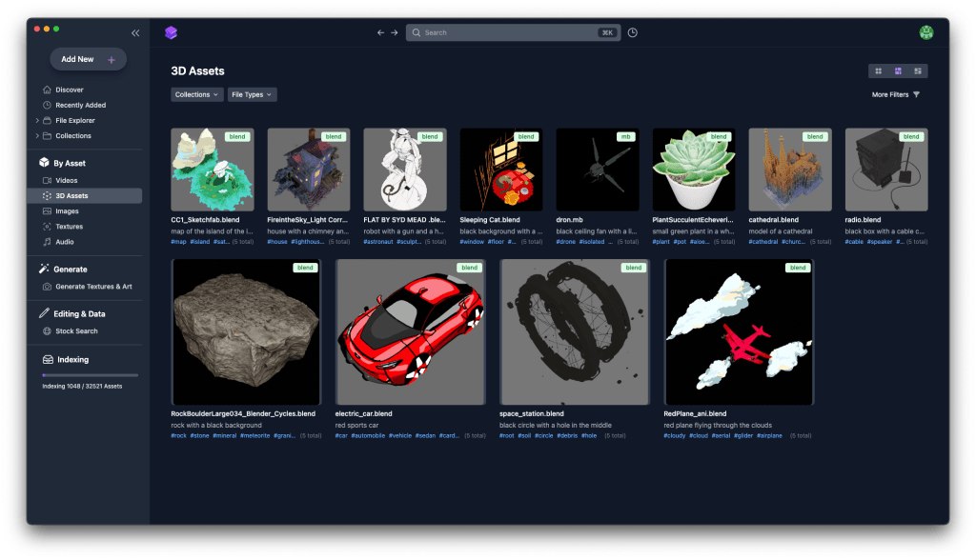976x560 pixels.
Task: Open the user avatar menu top right
Action: tap(925, 31)
